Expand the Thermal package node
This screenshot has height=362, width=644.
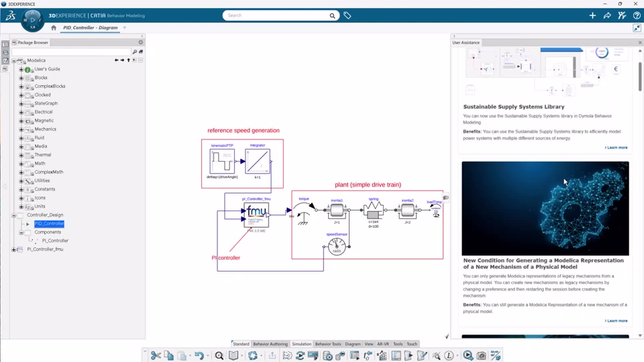(x=21, y=155)
